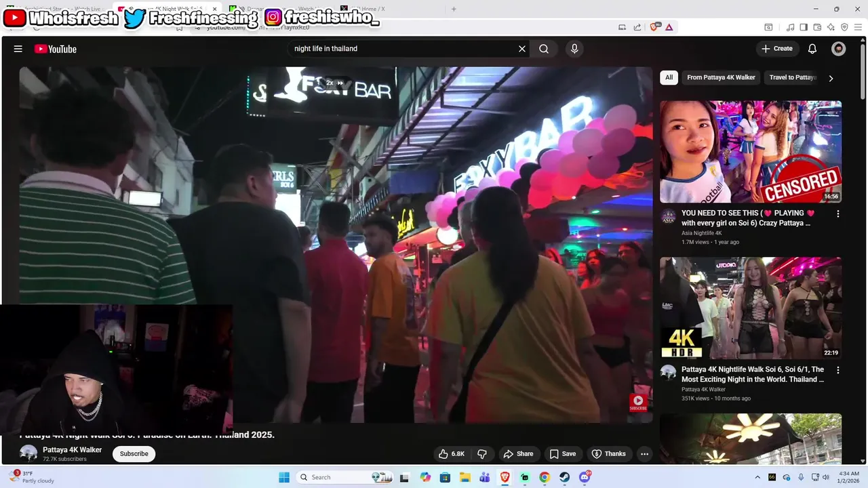Open the Pattaya 4K Walker channel name
This screenshot has width=868, height=488.
pos(72,450)
